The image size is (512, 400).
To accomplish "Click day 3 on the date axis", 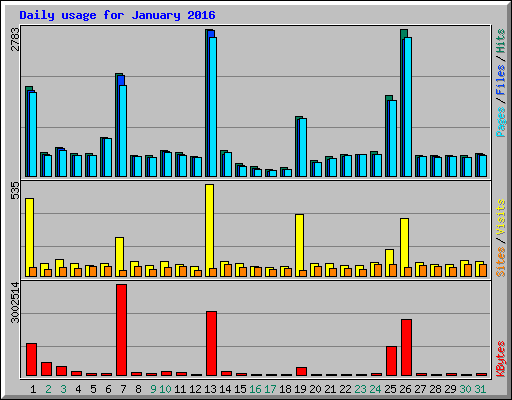I will coord(63,389).
